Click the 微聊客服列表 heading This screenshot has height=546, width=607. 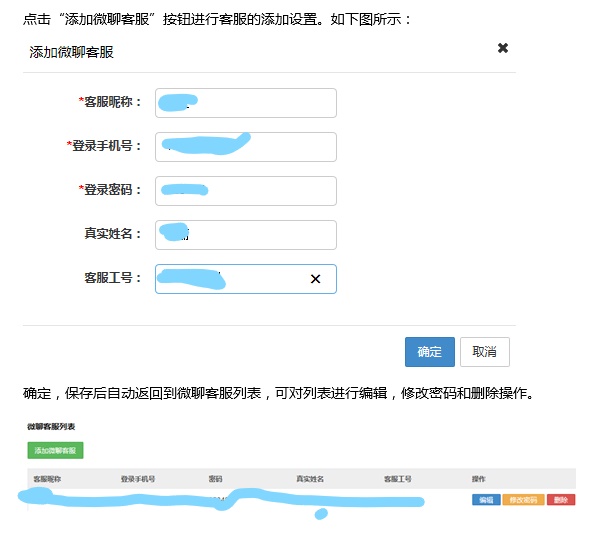click(x=52, y=427)
